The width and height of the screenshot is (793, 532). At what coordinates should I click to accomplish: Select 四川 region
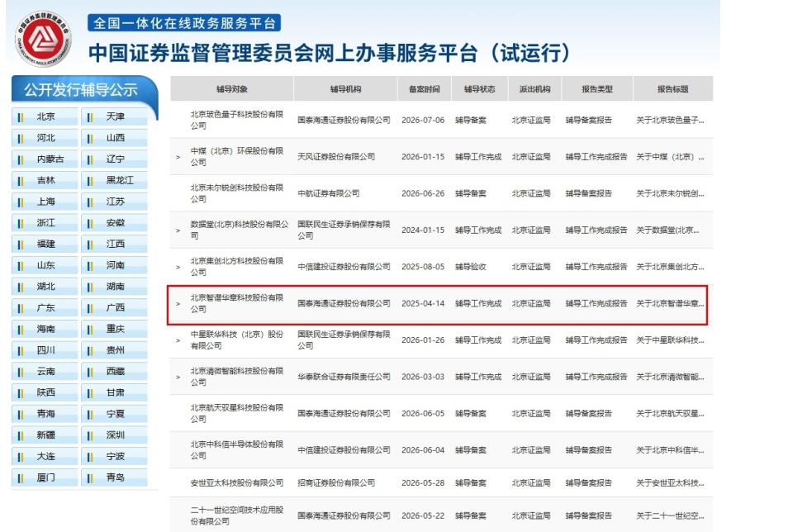click(45, 350)
